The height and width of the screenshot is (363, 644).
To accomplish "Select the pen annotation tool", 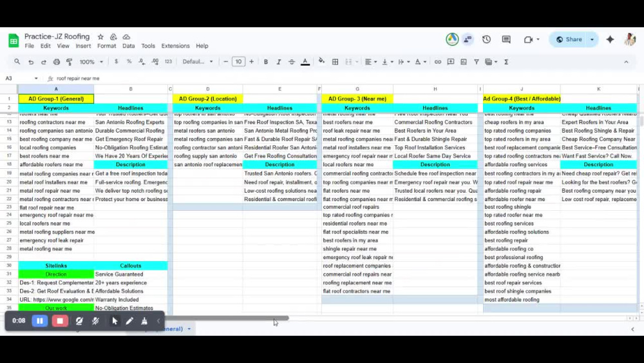I will point(129,321).
